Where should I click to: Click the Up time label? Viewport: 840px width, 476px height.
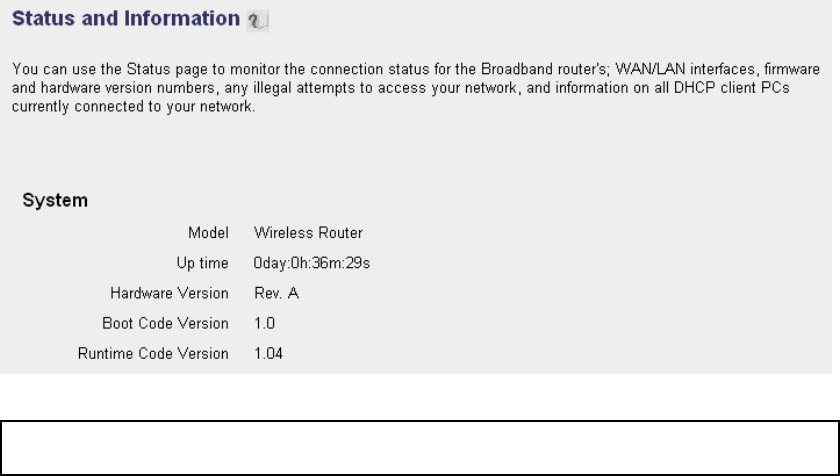pyautogui.click(x=202, y=263)
